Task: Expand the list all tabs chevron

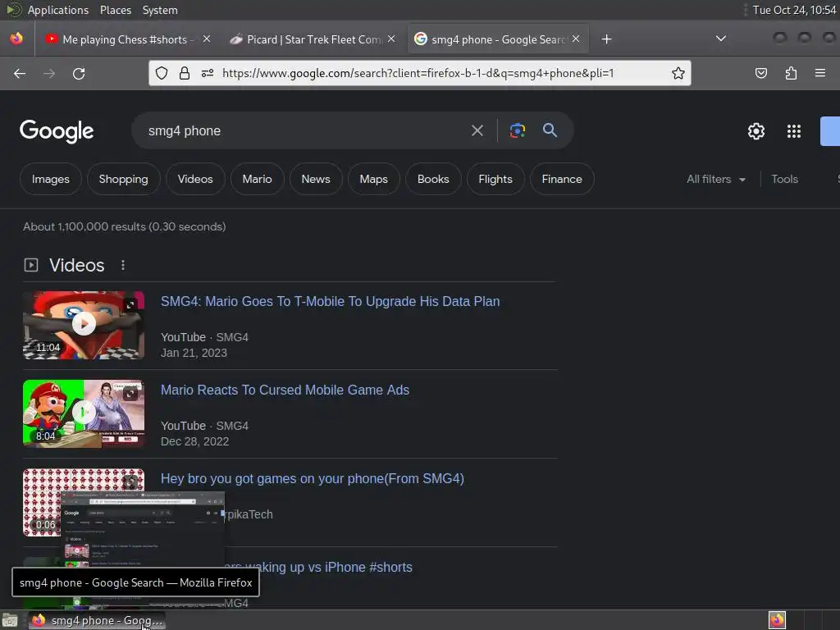Action: click(x=721, y=39)
